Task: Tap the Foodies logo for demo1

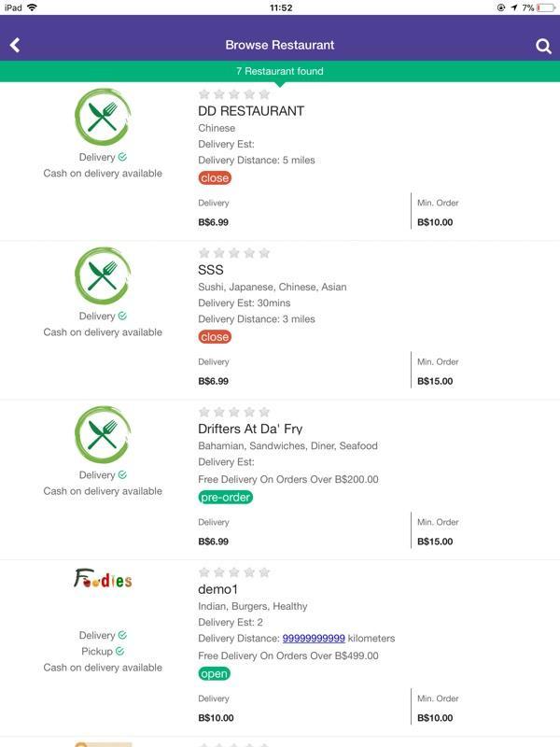Action: click(x=103, y=579)
